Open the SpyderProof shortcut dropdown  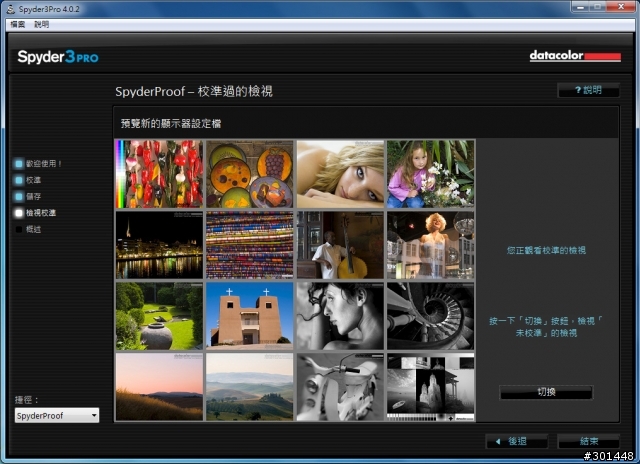[57, 415]
